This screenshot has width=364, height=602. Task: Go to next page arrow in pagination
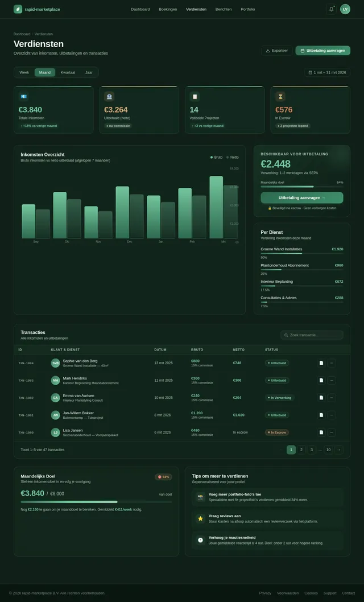339,450
